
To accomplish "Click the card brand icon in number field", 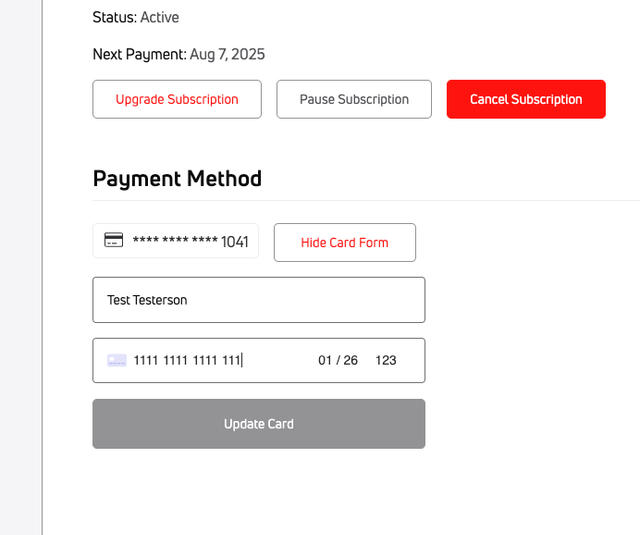I will click(x=117, y=361).
